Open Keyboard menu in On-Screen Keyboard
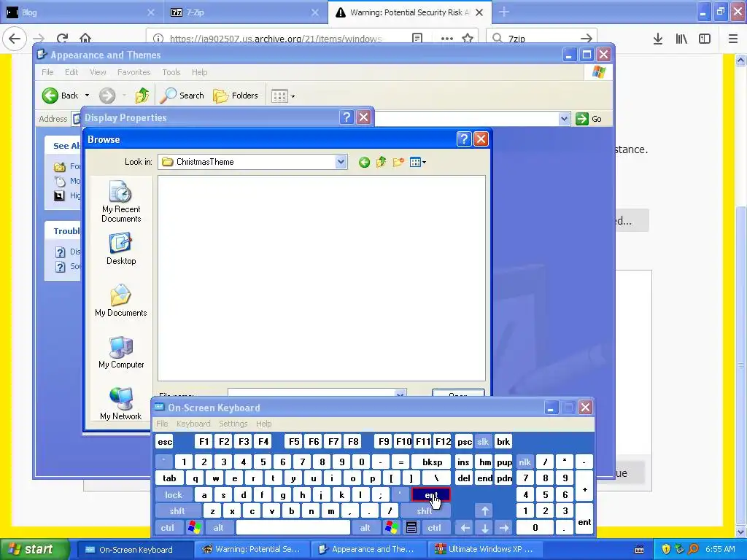 (x=193, y=424)
